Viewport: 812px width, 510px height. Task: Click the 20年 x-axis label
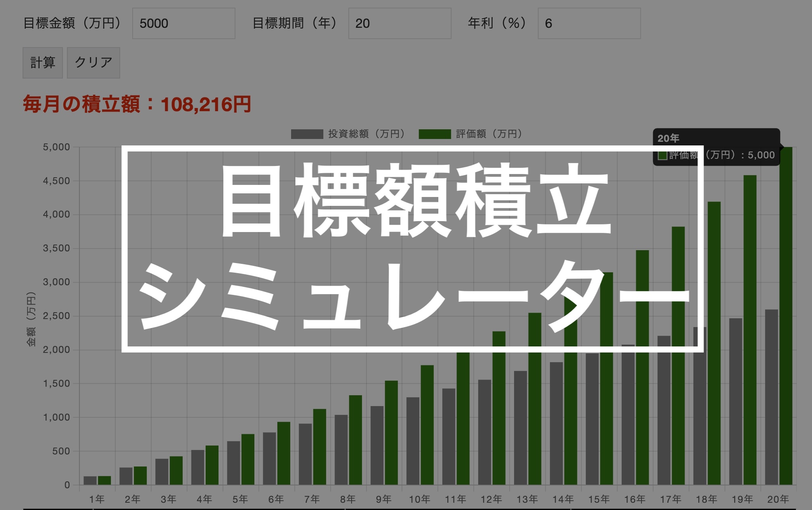click(778, 499)
